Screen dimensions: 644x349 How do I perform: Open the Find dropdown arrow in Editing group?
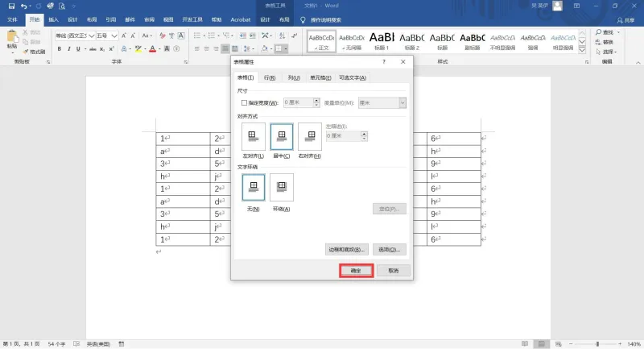pos(618,32)
